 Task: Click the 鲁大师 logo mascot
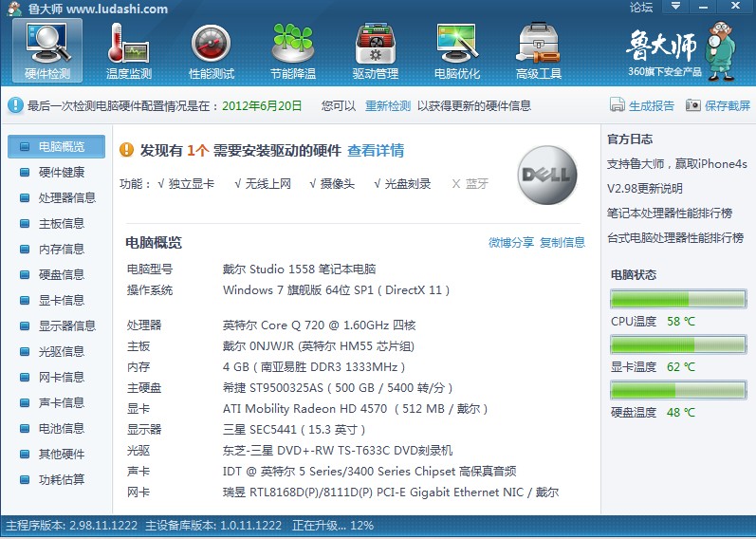click(721, 50)
